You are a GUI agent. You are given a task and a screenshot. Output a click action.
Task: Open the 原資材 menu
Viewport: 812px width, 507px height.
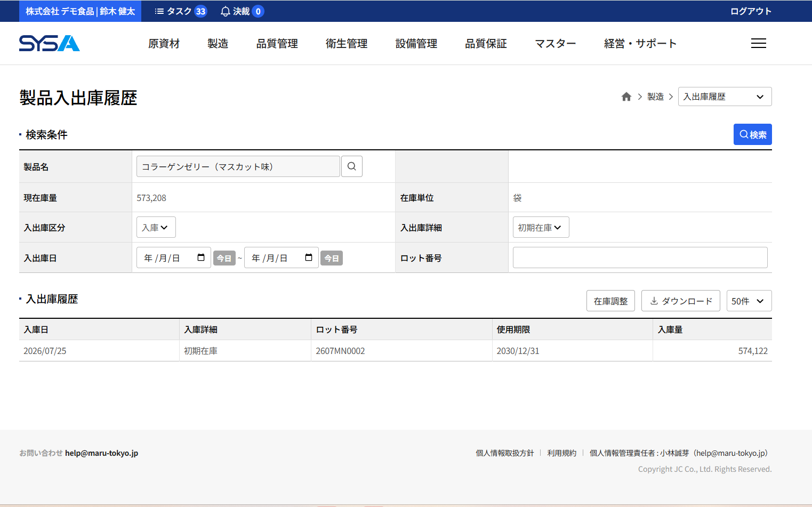point(164,44)
